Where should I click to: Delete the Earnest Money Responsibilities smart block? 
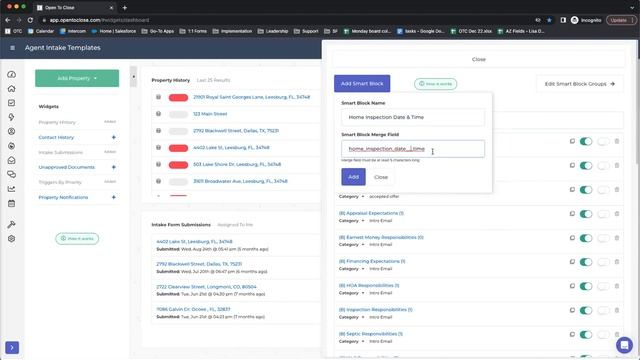pyautogui.click(x=617, y=238)
